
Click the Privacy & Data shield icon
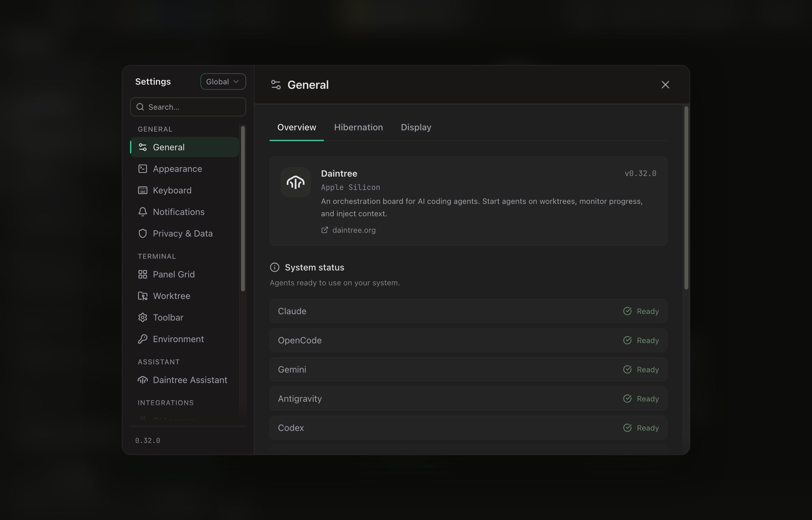(142, 234)
